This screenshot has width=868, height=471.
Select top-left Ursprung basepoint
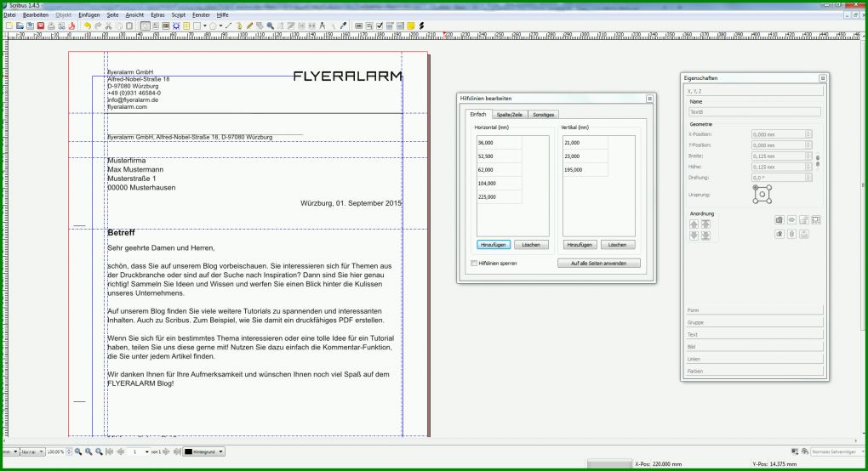coord(755,187)
